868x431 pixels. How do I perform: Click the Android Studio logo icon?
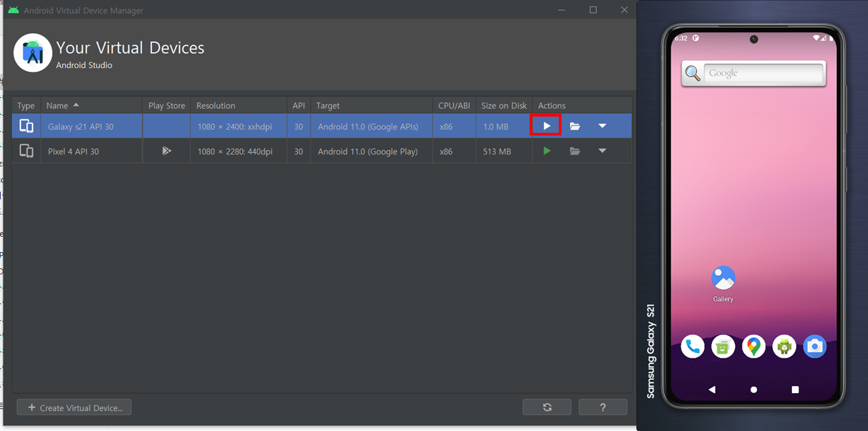click(x=33, y=52)
